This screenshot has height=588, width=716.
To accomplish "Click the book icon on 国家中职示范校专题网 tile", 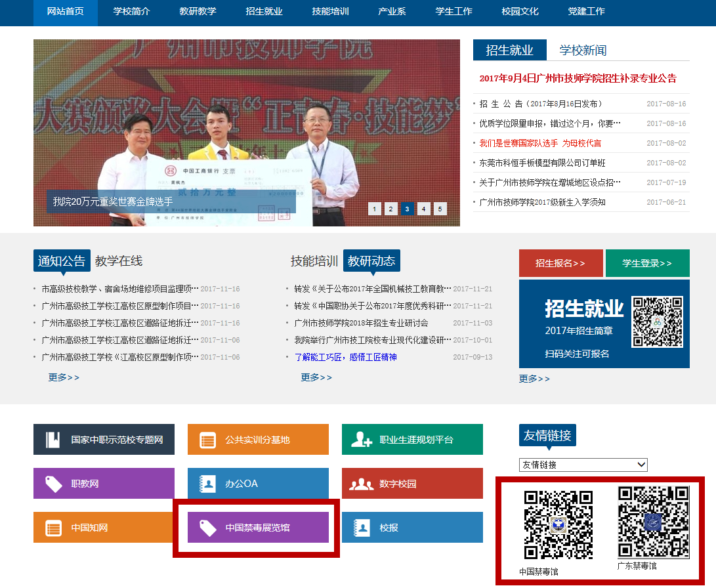I will (53, 440).
